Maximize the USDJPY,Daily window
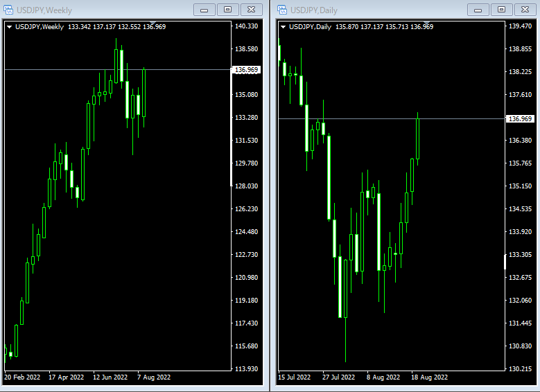 tap(501, 10)
